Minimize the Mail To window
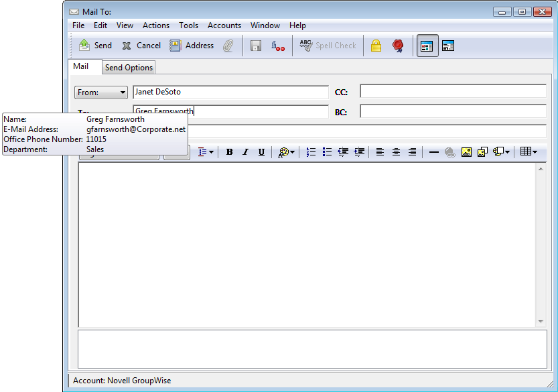Screen dimensions: 558x392 click(502, 12)
